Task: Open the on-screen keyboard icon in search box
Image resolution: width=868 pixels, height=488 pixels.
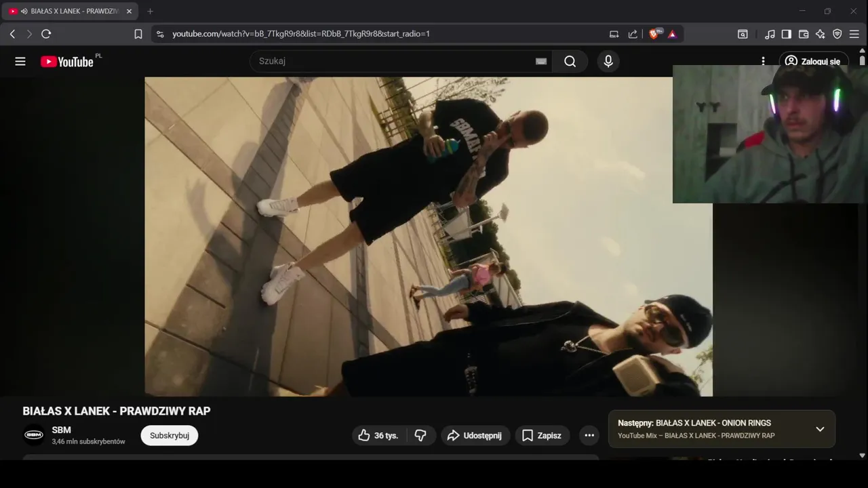Action: tap(541, 62)
